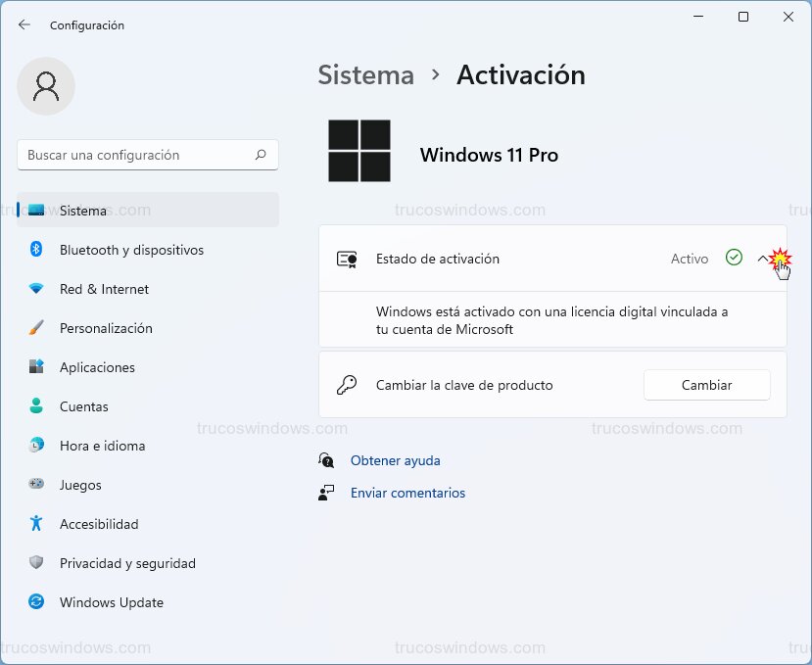Select the Juegos gamepad icon

pyautogui.click(x=36, y=485)
